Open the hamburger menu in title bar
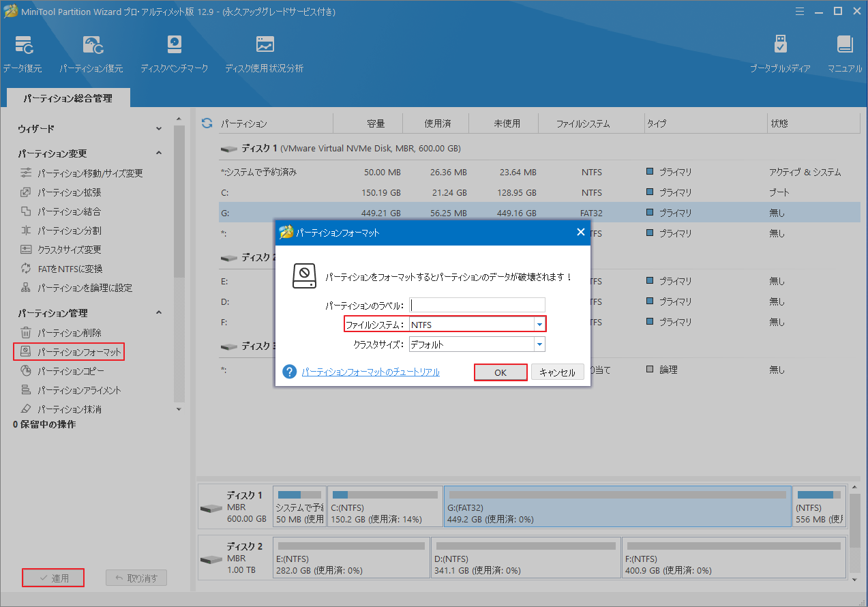868x607 pixels. (x=798, y=10)
